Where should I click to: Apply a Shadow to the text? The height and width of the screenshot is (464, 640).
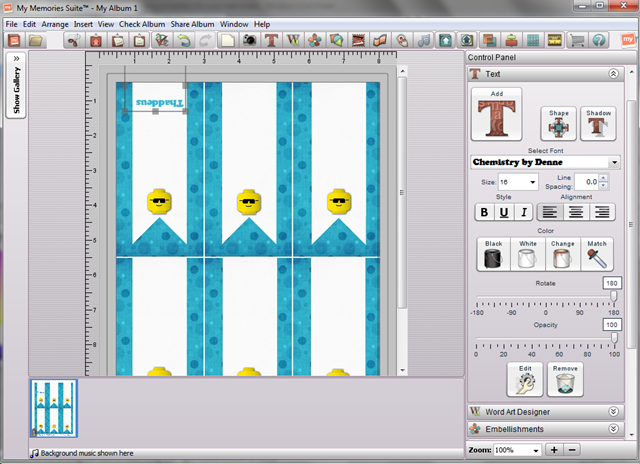point(598,124)
